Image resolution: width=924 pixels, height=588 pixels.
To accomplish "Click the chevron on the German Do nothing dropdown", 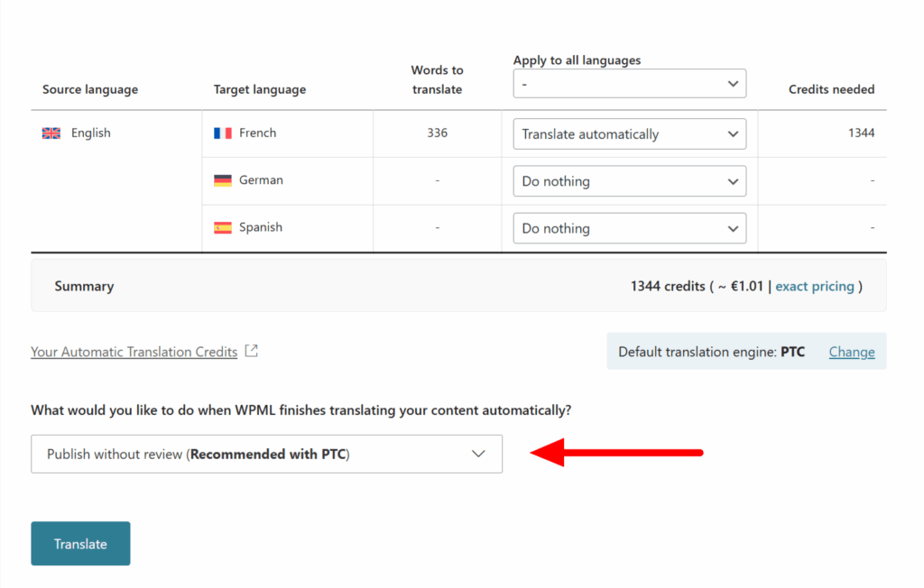I will pyautogui.click(x=732, y=180).
